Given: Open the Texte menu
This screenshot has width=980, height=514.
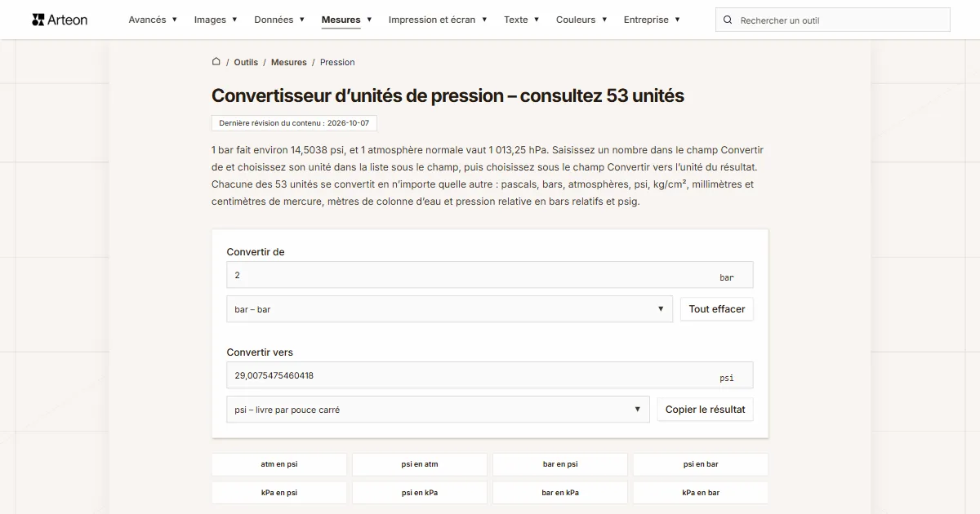Looking at the screenshot, I should [522, 20].
